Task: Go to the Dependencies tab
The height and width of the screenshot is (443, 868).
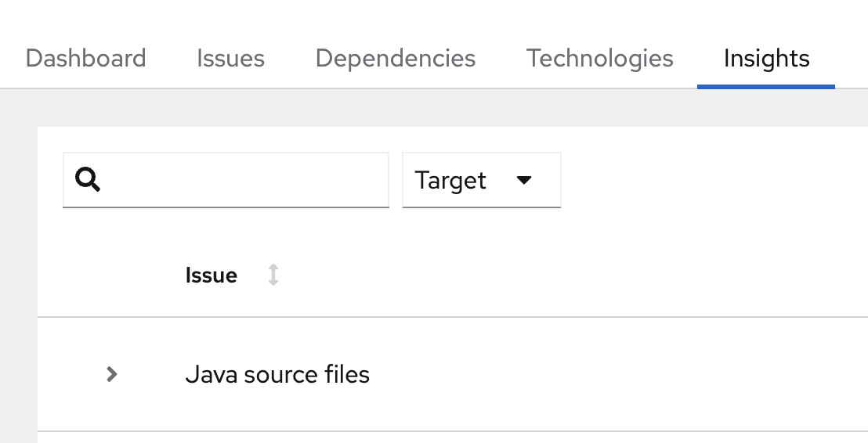Action: point(396,59)
